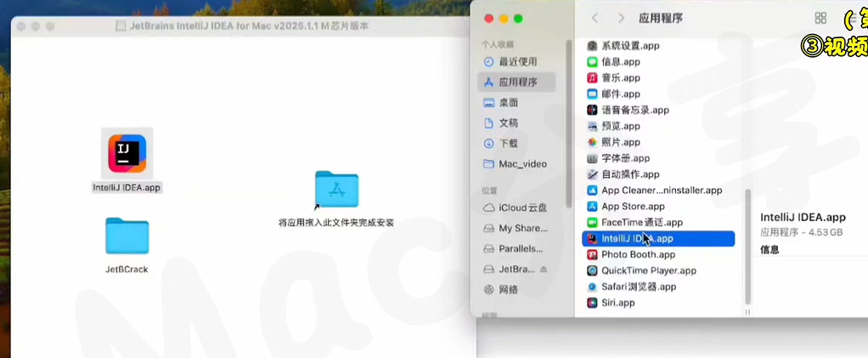
Task: Open Mac_video folder in sidebar
Action: point(516,164)
